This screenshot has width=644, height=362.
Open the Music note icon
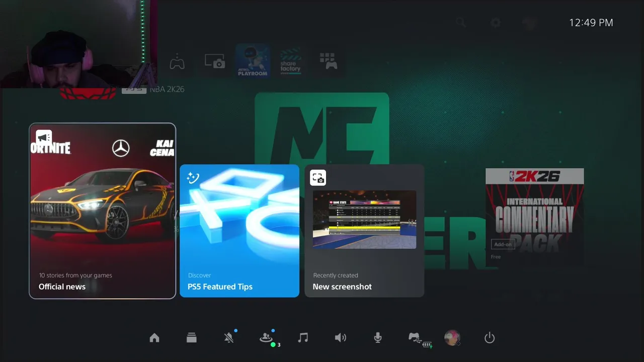(x=303, y=338)
